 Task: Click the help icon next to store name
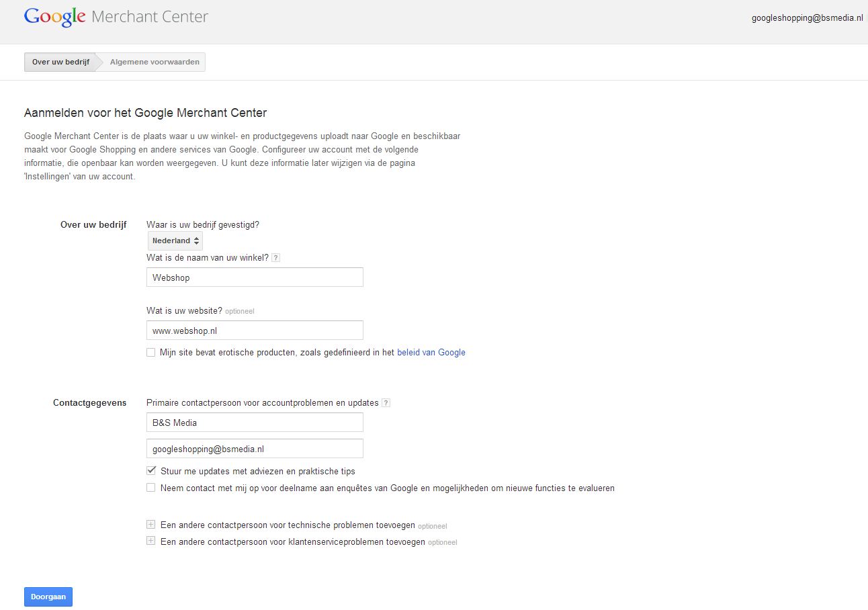pos(275,258)
